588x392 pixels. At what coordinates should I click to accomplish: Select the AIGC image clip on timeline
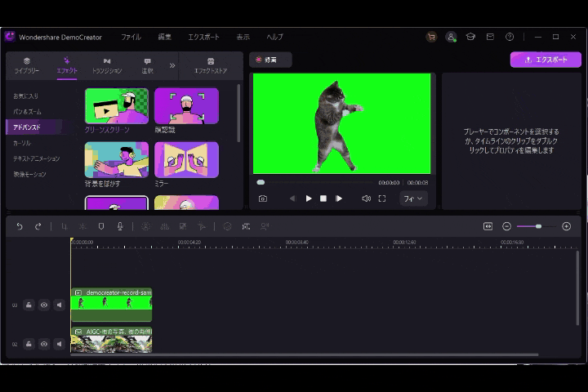coord(111,340)
